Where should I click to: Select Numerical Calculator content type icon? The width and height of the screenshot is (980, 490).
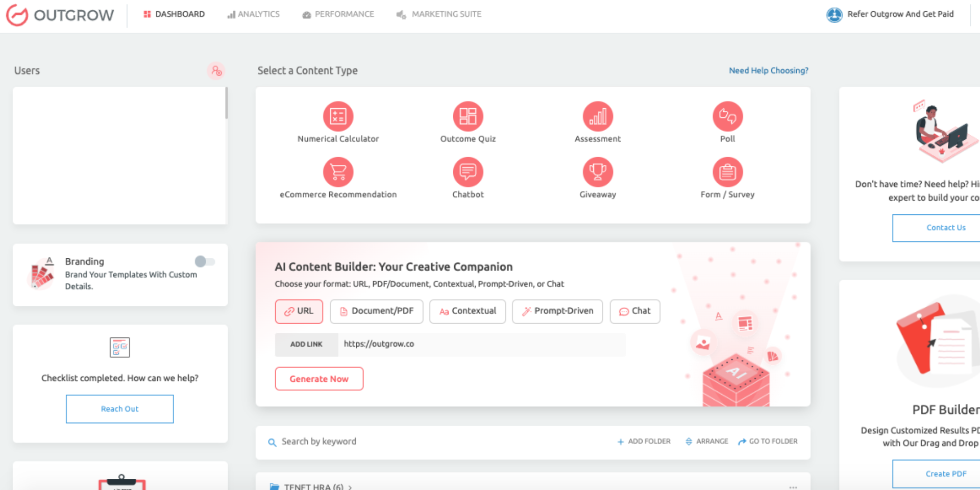coord(338,116)
